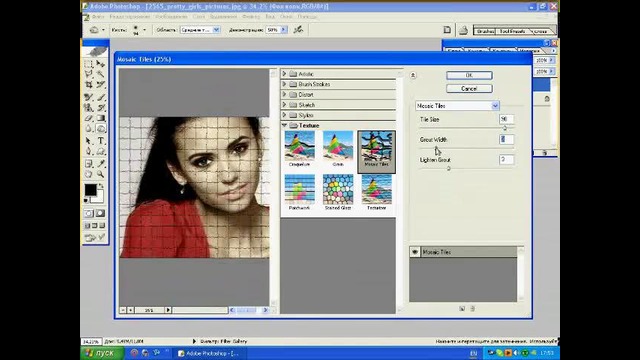Select the Brush tool
The width and height of the screenshot is (640, 360).
point(101,97)
